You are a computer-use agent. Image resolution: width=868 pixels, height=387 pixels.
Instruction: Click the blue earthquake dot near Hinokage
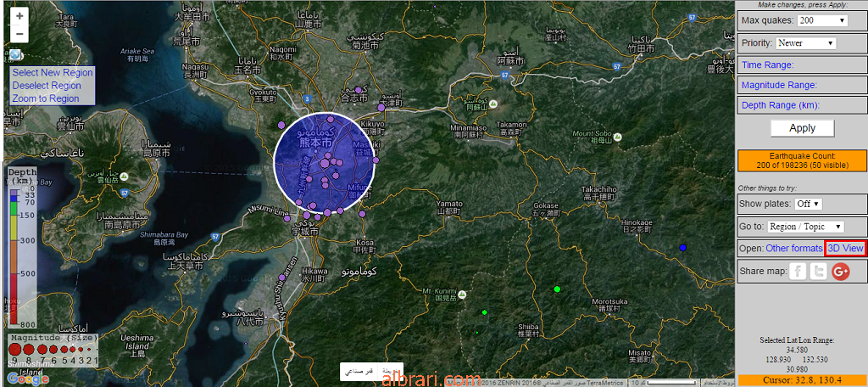(x=682, y=247)
